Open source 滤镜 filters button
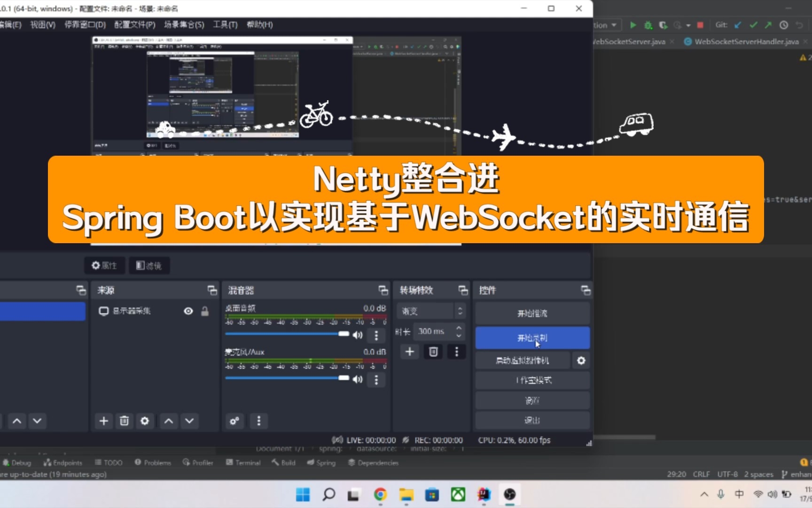812x508 pixels. click(x=149, y=266)
